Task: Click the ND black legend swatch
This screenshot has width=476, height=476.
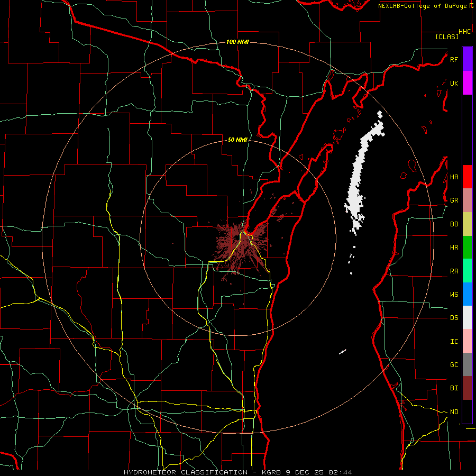Action: tap(467, 411)
